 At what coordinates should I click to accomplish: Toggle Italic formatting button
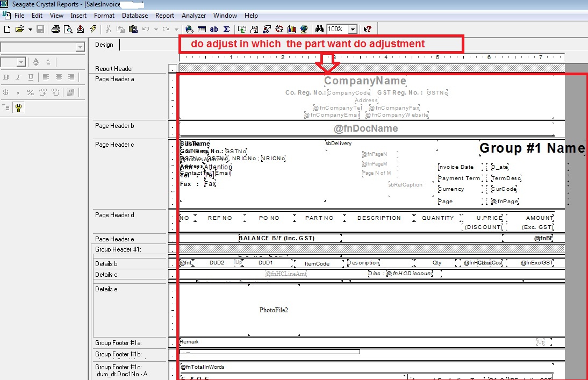(x=19, y=77)
